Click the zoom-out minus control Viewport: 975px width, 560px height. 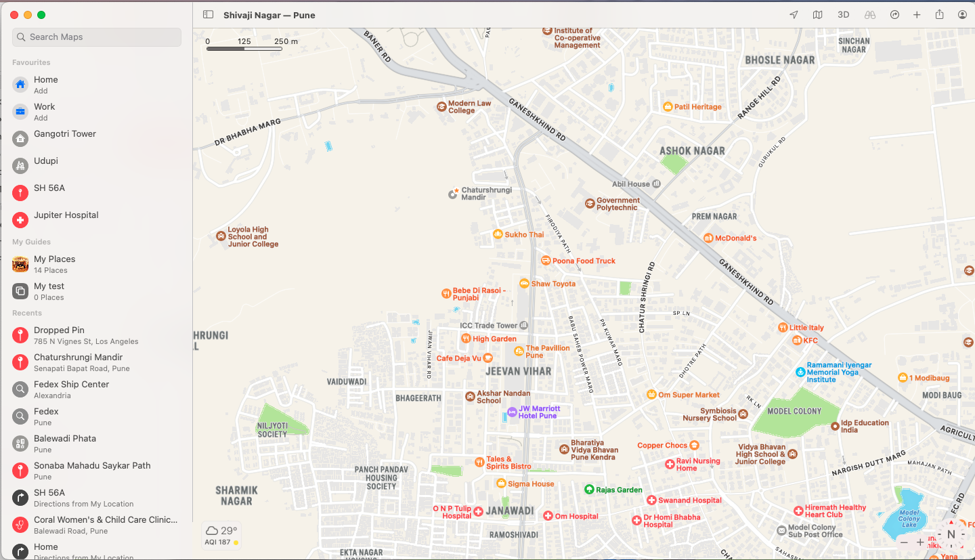905,543
